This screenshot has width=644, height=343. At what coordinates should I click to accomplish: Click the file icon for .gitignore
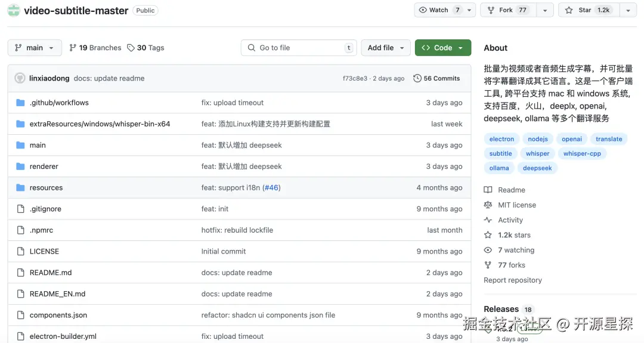(x=20, y=209)
